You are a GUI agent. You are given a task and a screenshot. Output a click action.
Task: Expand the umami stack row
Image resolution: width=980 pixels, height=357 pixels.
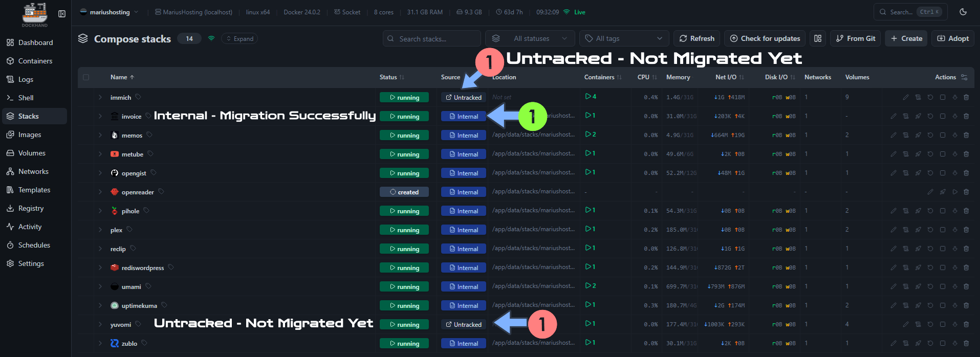100,286
